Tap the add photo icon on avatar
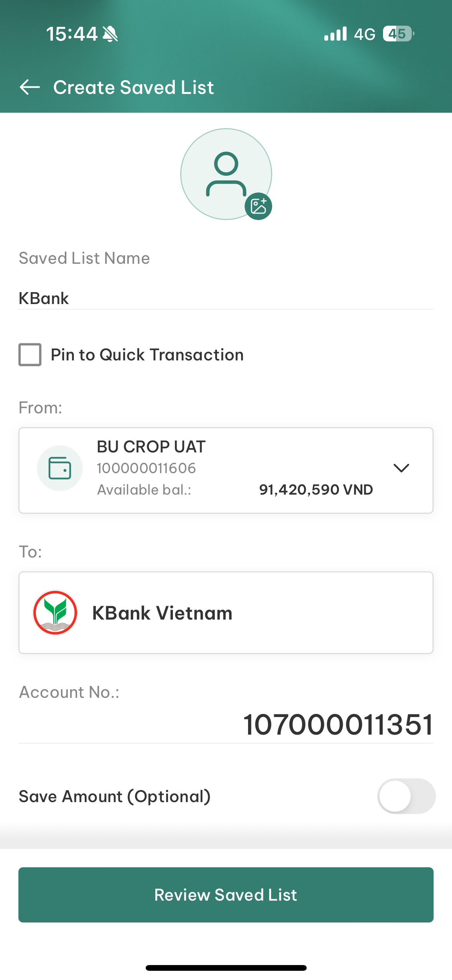Viewport: 452px width, 980px height. point(258,206)
